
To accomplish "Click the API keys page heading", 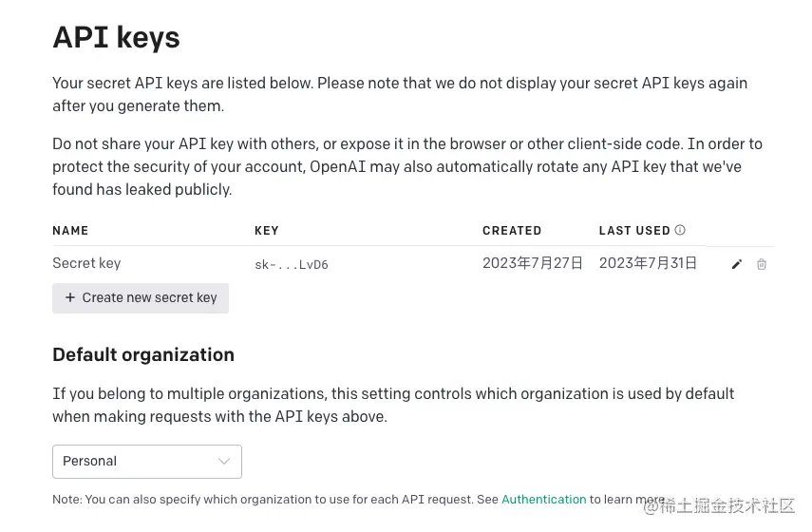I will (x=116, y=37).
